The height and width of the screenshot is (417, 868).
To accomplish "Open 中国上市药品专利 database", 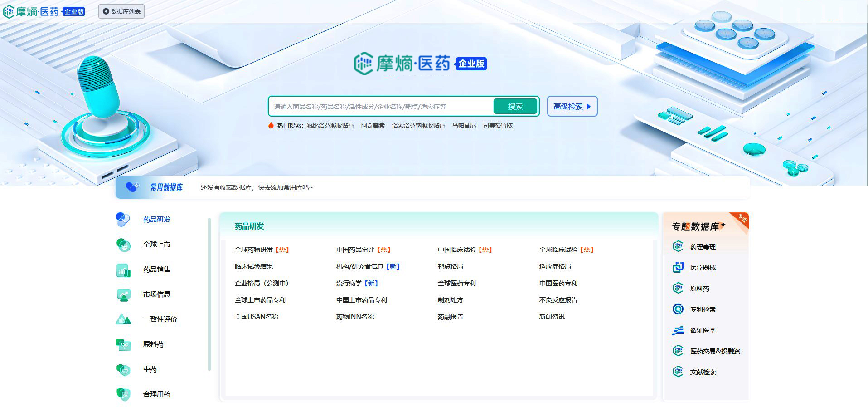I will point(361,300).
